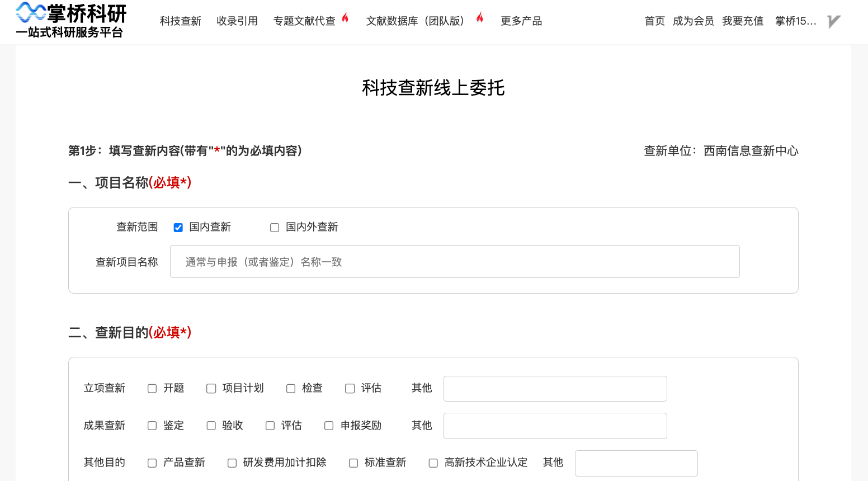Viewport: 868px width, 481px height.
Task: Check the 研发费用加计扣除 checkbox
Action: click(232, 463)
